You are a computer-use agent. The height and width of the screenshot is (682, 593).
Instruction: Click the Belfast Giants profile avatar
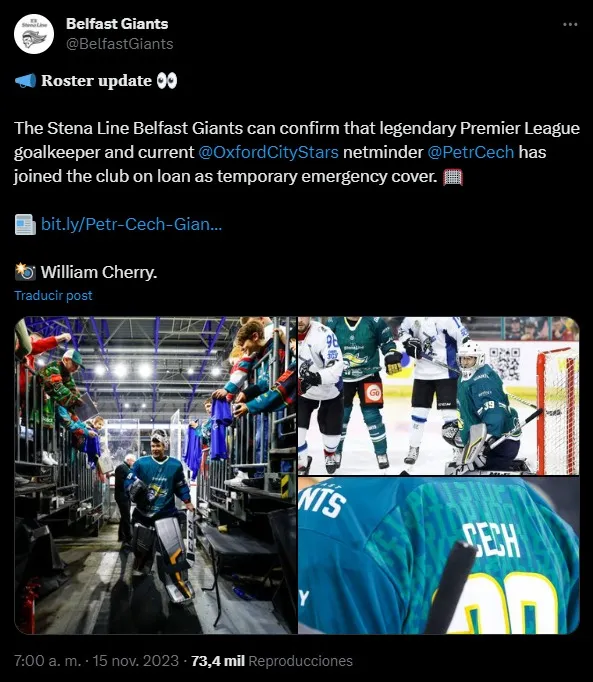[34, 34]
